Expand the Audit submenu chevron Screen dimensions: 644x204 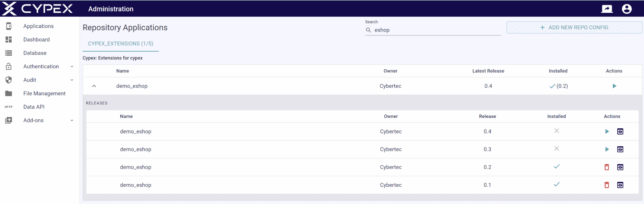72,80
